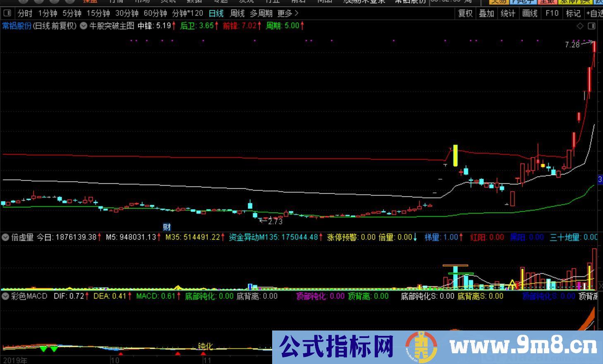Open the 彩色MACD indicator dropdown arrow
Viewport: 603px width, 364px height.
click(x=6, y=296)
